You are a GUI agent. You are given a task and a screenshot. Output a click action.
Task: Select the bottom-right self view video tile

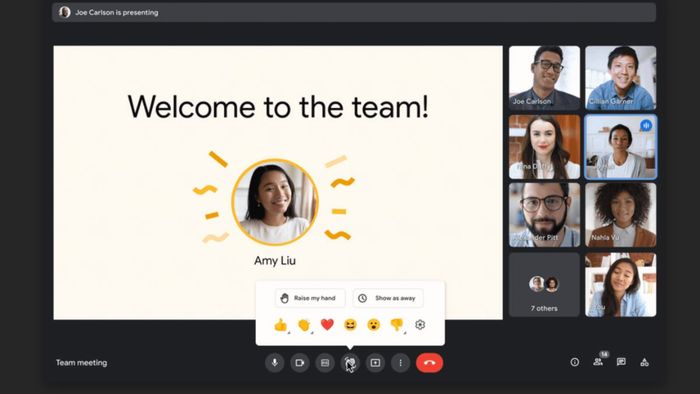[x=621, y=285]
